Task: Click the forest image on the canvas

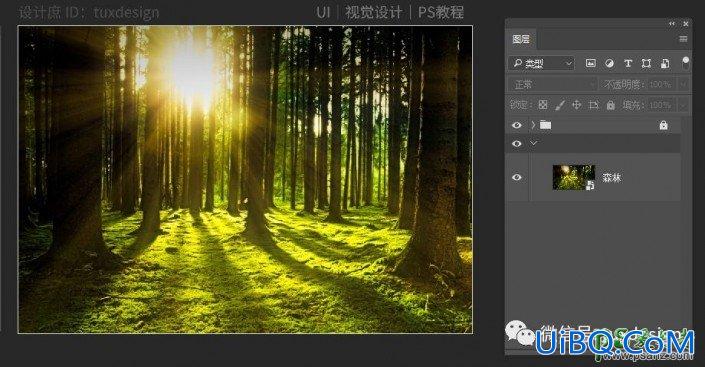Action: [245, 179]
